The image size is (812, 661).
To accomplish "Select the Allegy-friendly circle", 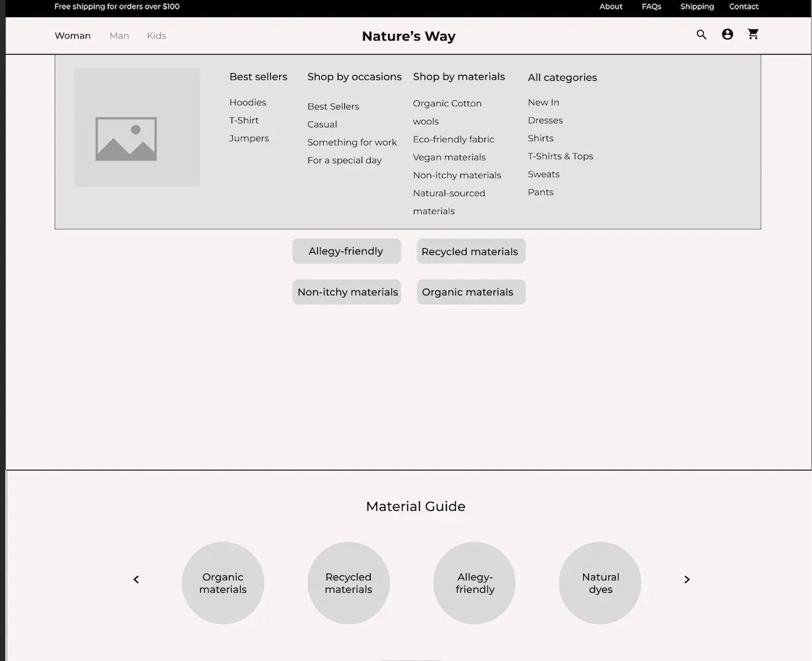I will point(474,583).
